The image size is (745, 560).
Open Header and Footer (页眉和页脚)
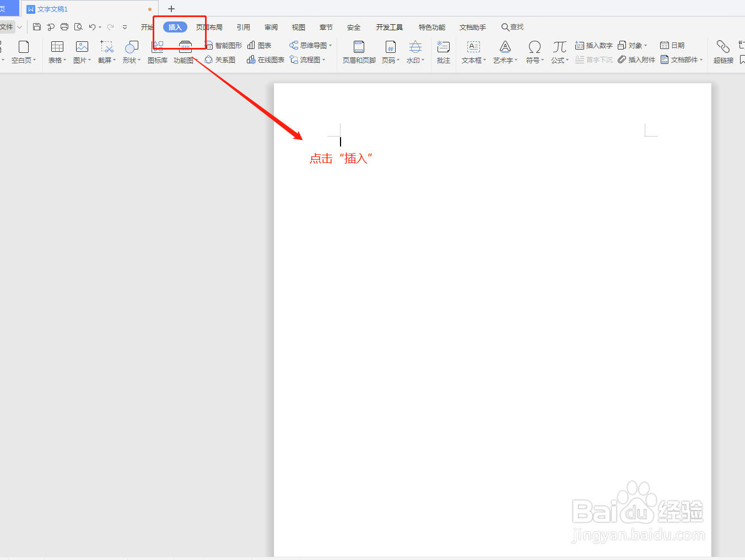click(x=359, y=52)
